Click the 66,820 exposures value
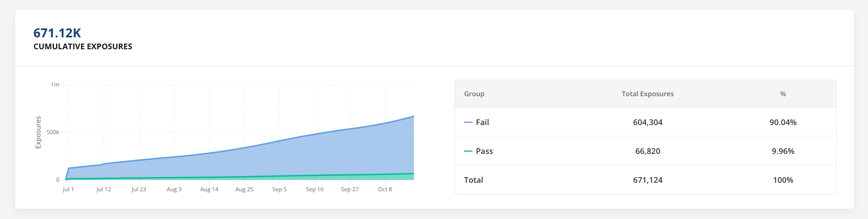This screenshot has height=219, width=868. pos(648,151)
